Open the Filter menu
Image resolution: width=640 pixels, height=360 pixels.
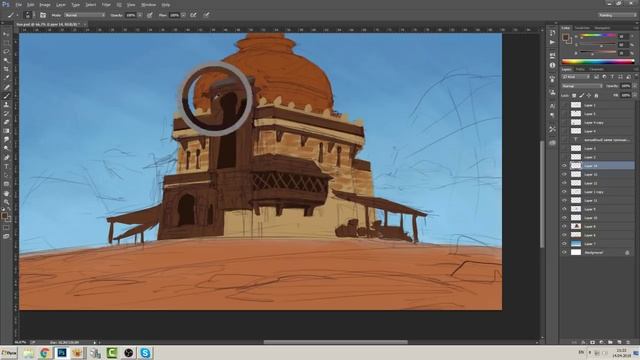[106, 5]
